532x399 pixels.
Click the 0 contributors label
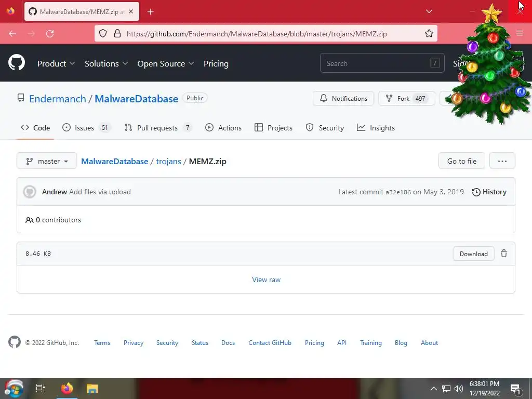pyautogui.click(x=54, y=220)
